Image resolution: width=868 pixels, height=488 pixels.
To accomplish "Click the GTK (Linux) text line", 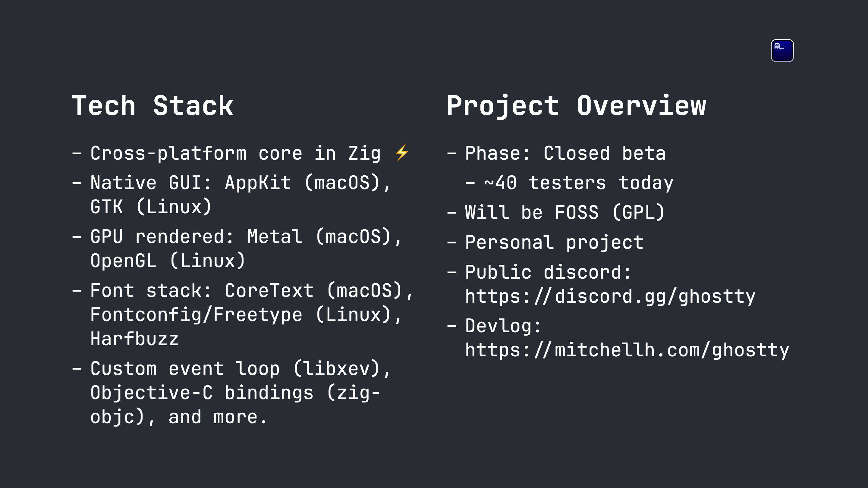I will 151,206.
